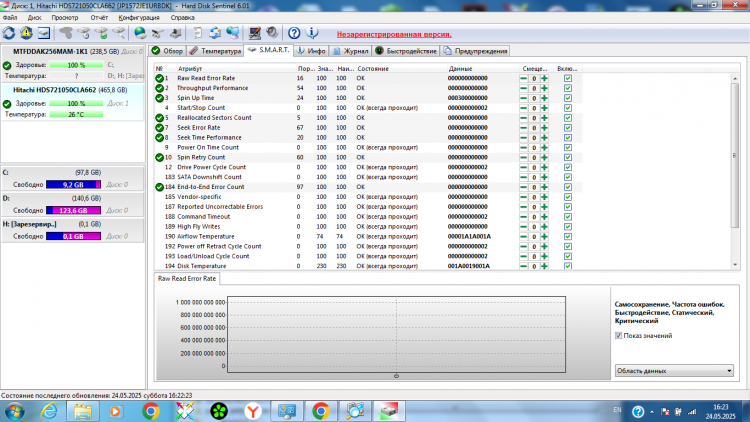Select the Spin Retry Count attribute row
Viewport: 750px width, 422px height.
[x=368, y=157]
